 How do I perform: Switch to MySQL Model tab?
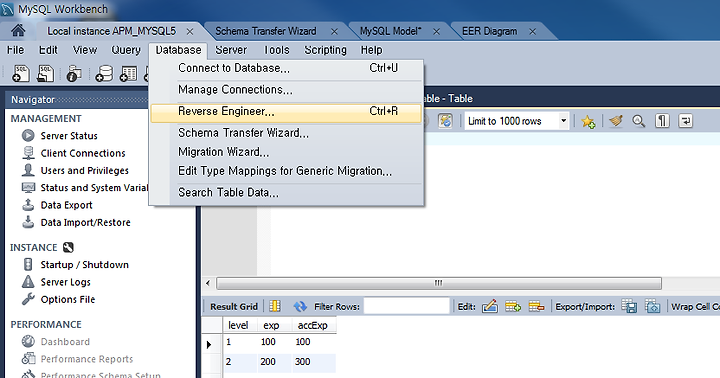(x=391, y=31)
